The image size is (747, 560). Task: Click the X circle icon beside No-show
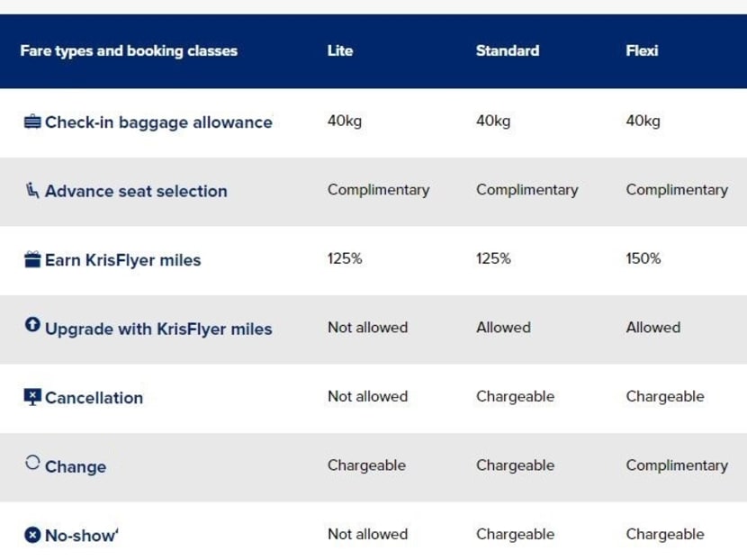[32, 535]
